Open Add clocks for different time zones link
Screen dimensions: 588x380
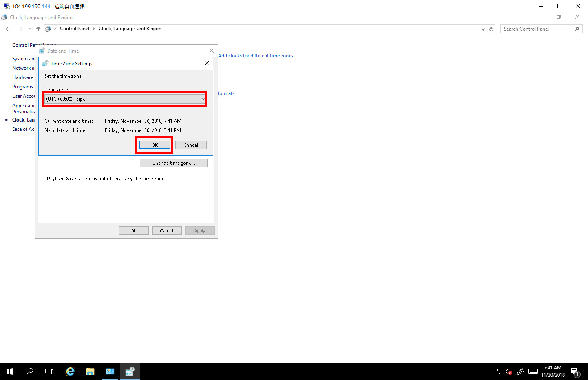pos(256,56)
